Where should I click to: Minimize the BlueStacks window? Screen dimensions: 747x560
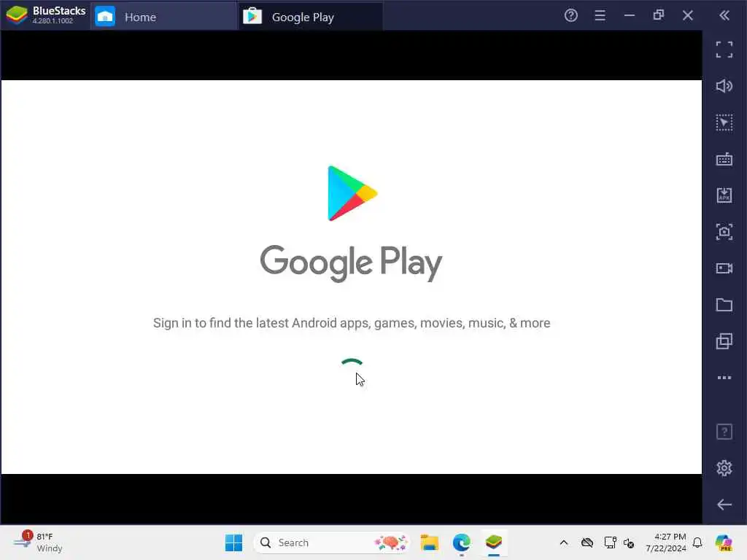[x=630, y=16]
